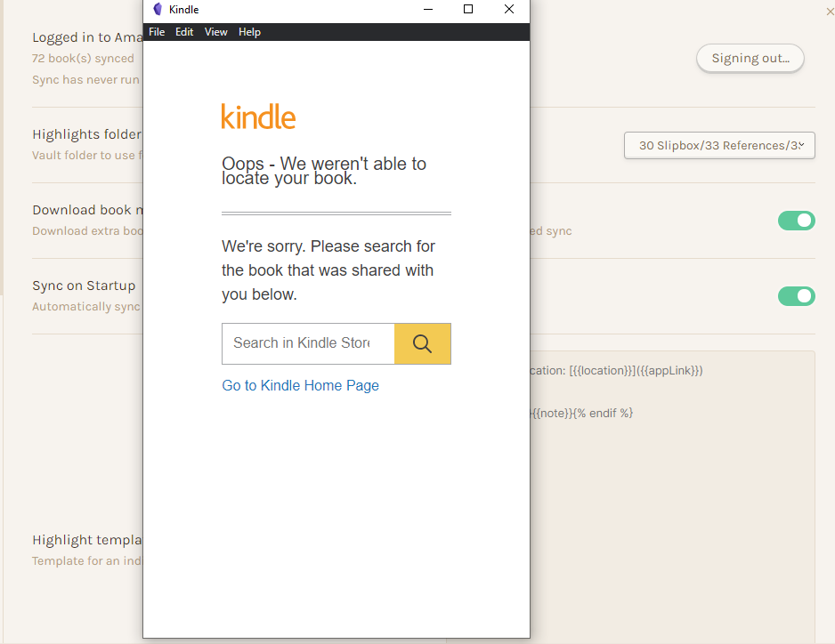835x644 pixels.
Task: Open the File menu in the Kindle window
Action: (x=157, y=32)
